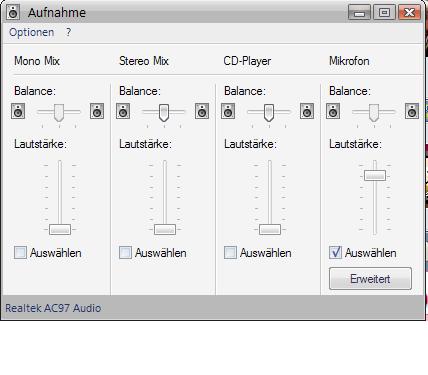Click the Erweitert button
The image size is (428, 375).
pos(370,278)
